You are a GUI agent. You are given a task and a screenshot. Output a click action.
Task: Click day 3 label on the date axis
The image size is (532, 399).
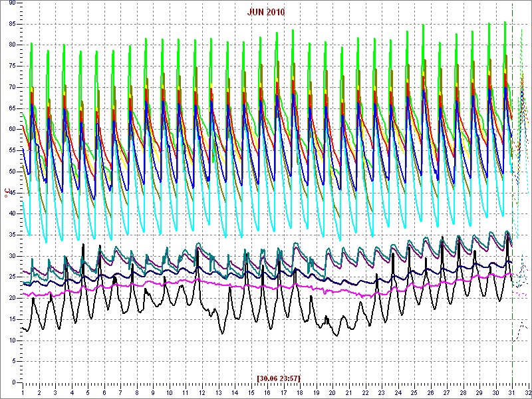click(55, 392)
